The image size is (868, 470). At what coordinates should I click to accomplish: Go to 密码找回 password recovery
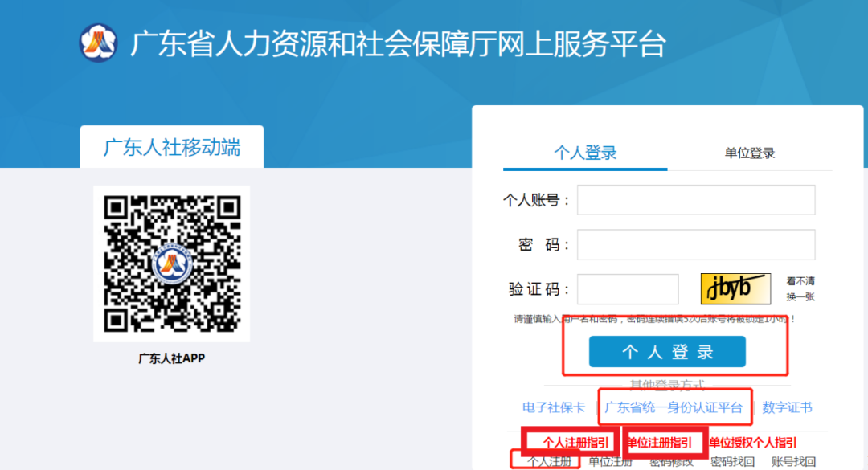click(732, 462)
